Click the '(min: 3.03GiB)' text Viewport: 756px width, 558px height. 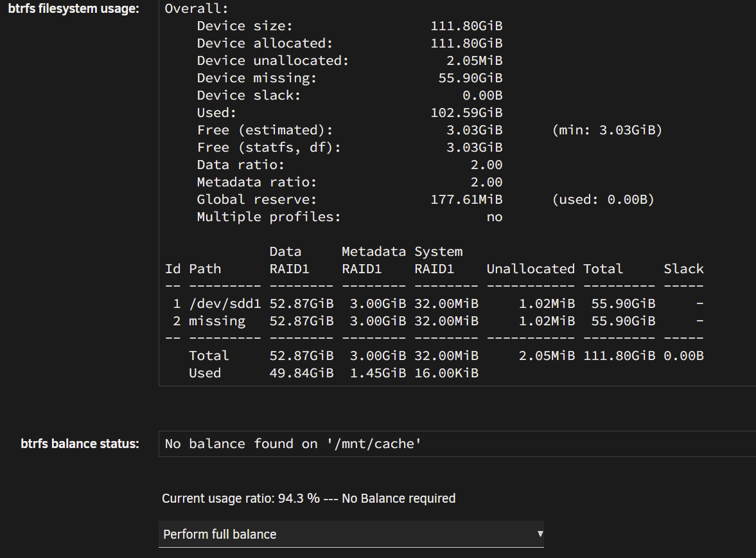click(x=607, y=130)
